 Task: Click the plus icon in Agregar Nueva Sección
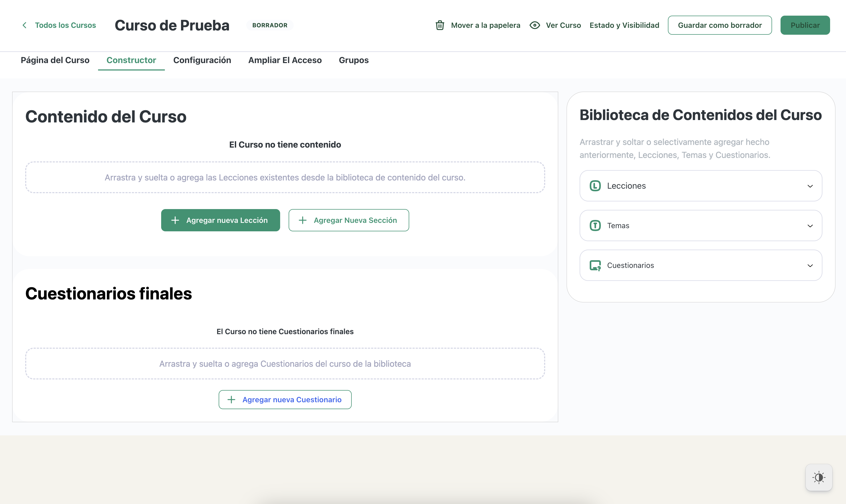click(x=302, y=220)
